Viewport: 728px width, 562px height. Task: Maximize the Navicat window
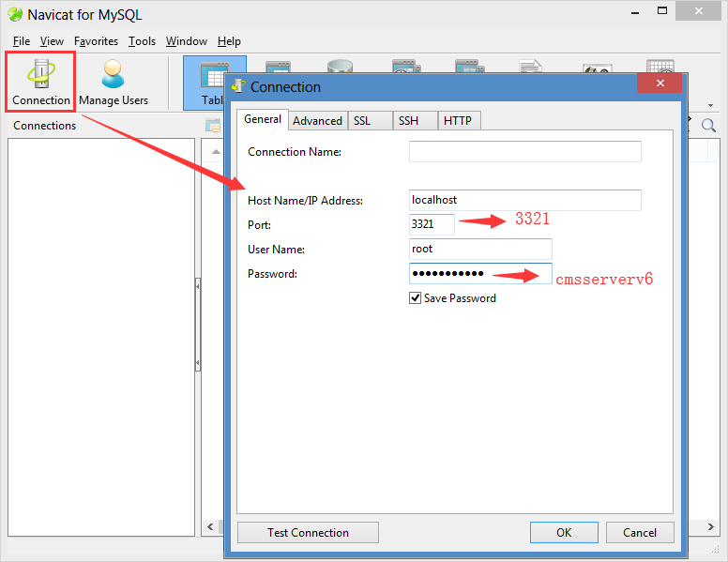point(662,10)
